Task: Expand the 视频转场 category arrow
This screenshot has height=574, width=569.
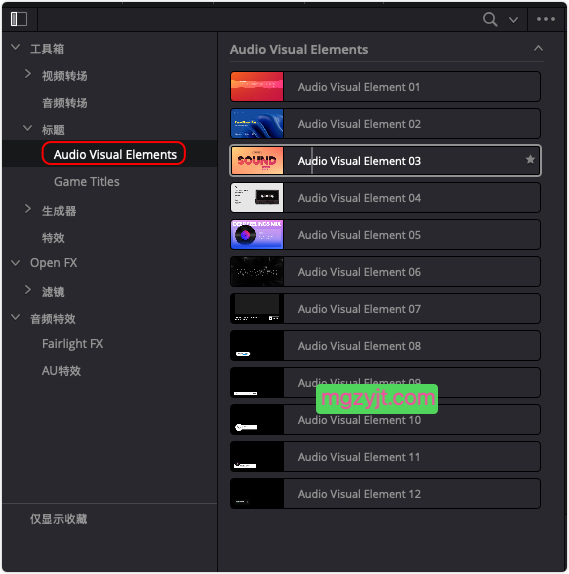Action: coord(27,74)
